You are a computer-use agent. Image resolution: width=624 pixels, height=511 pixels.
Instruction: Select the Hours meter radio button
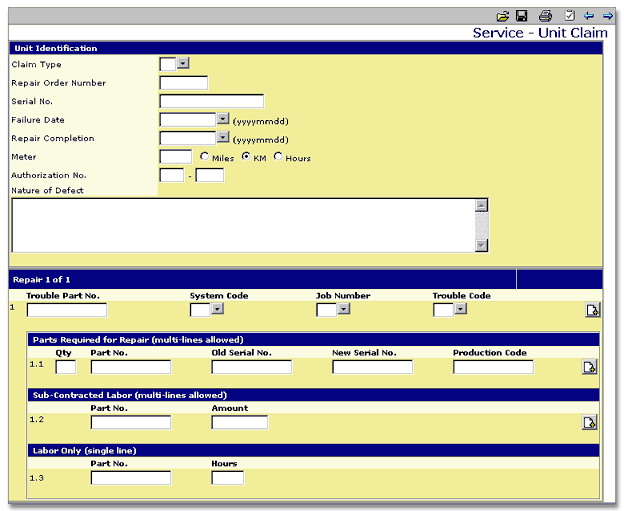(x=278, y=157)
